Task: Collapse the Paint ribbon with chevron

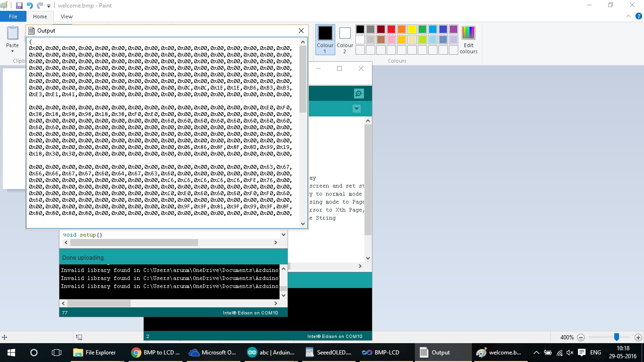Action: 627,16
